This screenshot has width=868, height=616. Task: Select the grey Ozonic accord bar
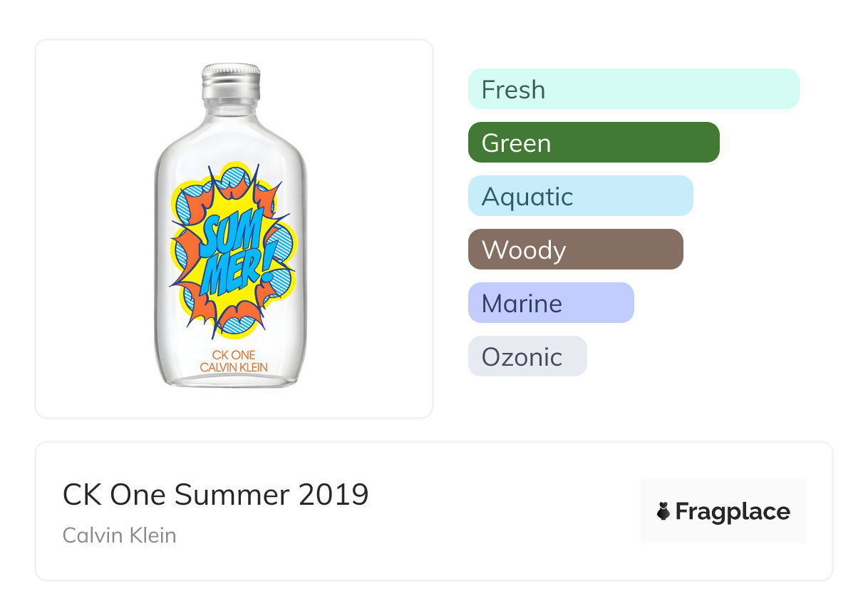(x=527, y=356)
